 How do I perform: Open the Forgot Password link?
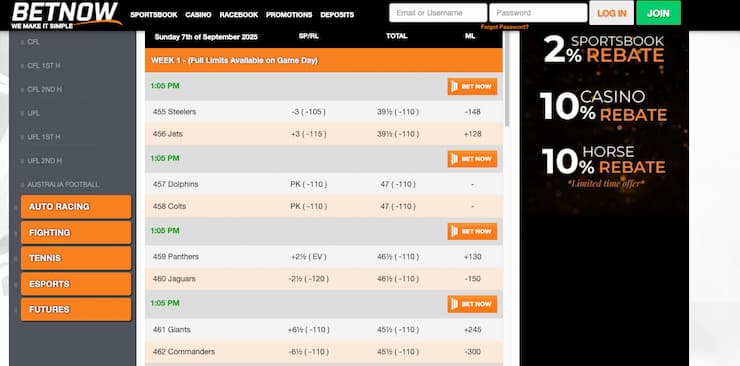point(505,27)
